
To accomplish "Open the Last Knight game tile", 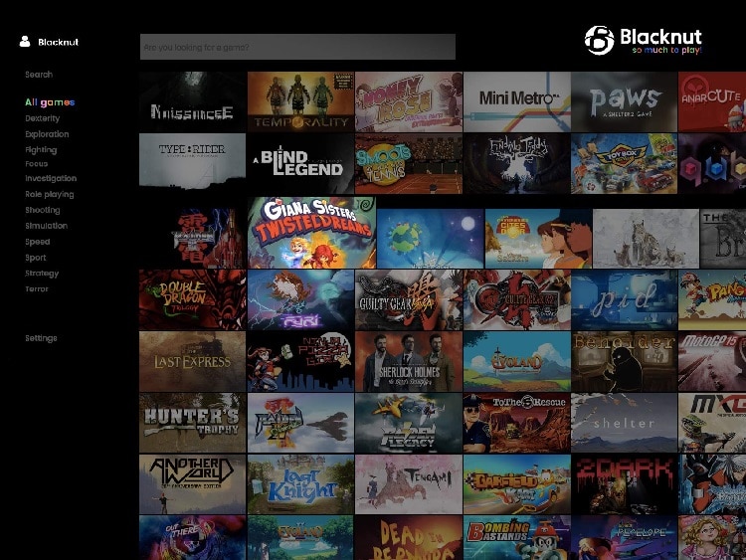I will coord(300,484).
